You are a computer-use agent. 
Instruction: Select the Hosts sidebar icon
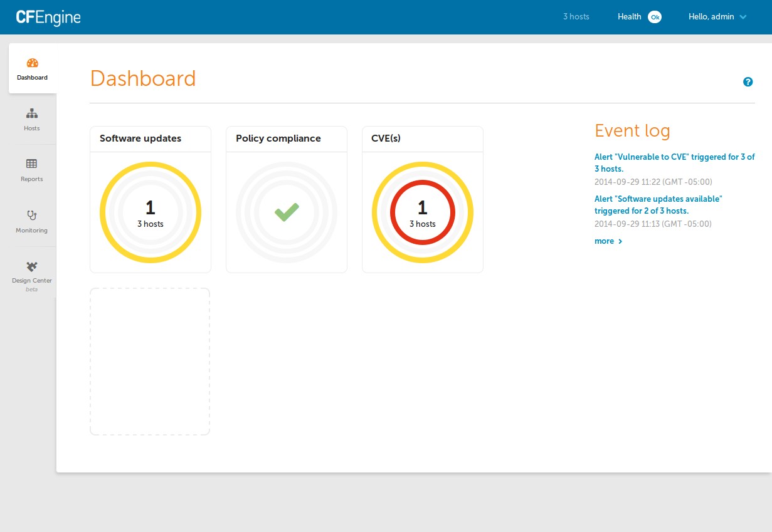pos(31,119)
